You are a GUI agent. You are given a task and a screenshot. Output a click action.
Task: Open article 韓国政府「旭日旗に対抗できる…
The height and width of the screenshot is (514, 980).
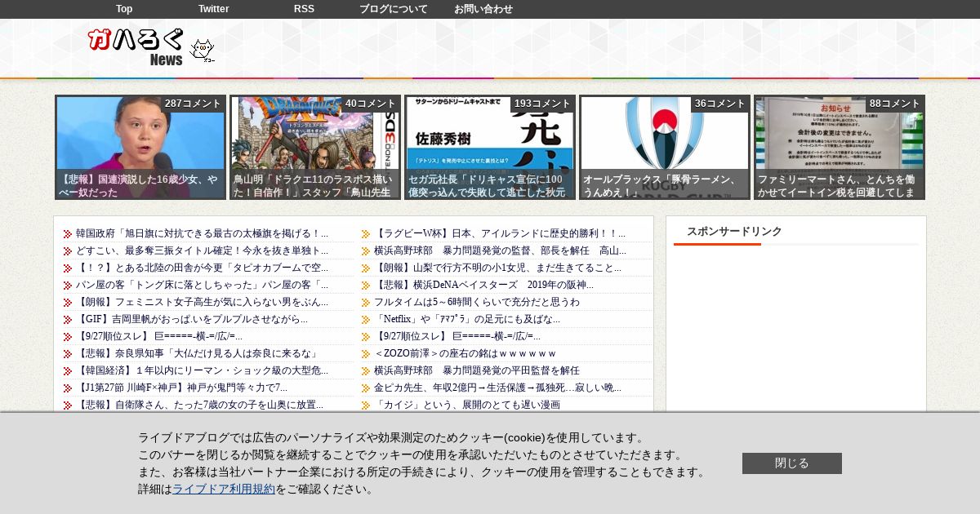(x=202, y=233)
